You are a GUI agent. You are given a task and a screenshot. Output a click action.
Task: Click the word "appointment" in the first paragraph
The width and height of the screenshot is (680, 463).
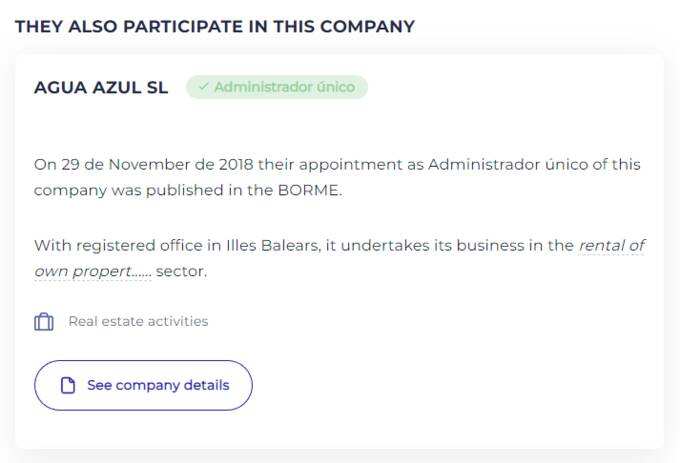tap(358, 164)
